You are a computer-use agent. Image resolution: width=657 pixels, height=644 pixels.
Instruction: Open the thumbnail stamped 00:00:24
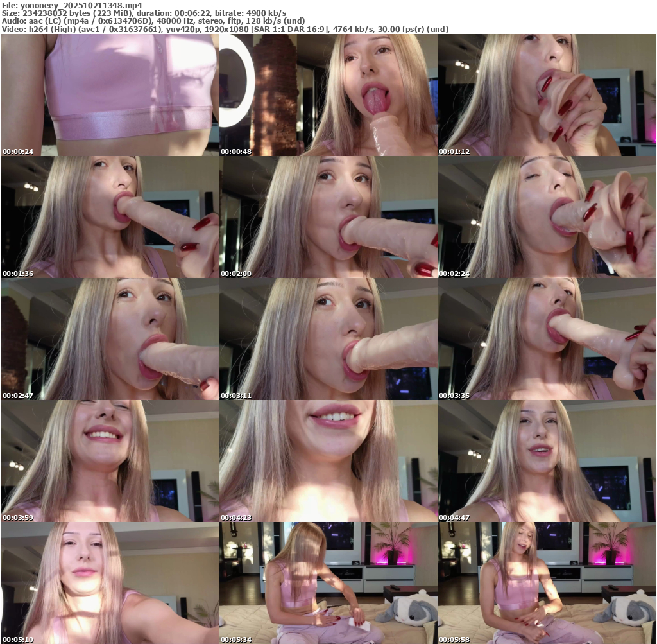(110, 95)
